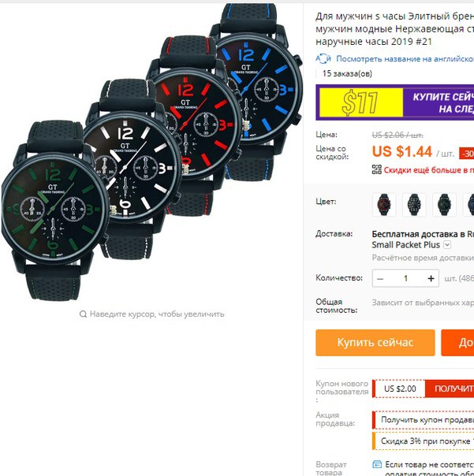This screenshot has width=474, height=476.
Task: Decrease quantity with the minus button
Action: (380, 278)
